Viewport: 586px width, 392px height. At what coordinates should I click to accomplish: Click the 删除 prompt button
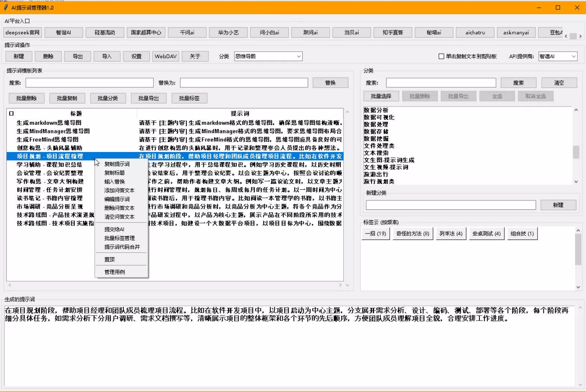48,56
